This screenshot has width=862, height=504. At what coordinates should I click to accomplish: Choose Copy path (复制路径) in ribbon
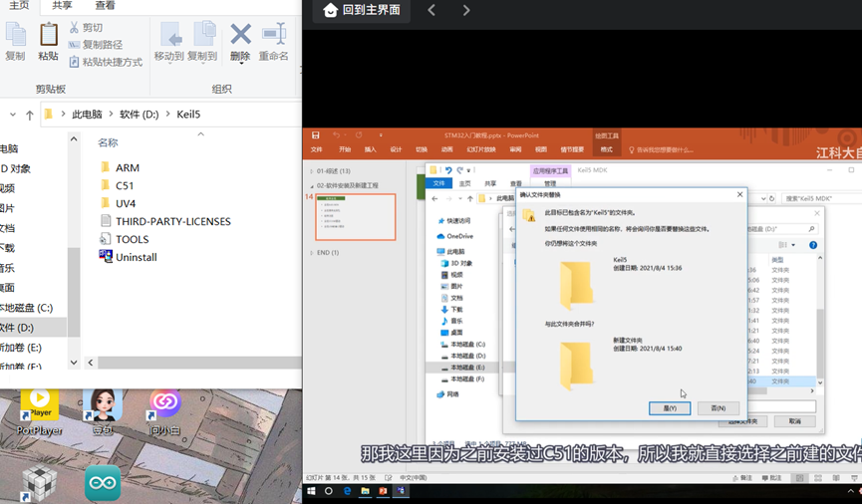(95, 45)
